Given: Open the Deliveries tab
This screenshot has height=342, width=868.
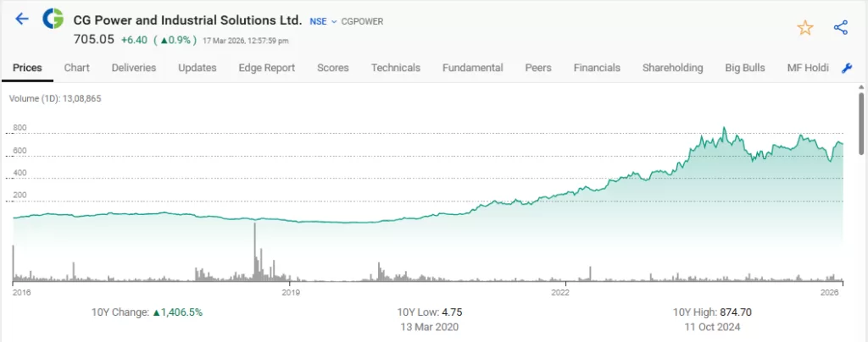Looking at the screenshot, I should coord(134,68).
